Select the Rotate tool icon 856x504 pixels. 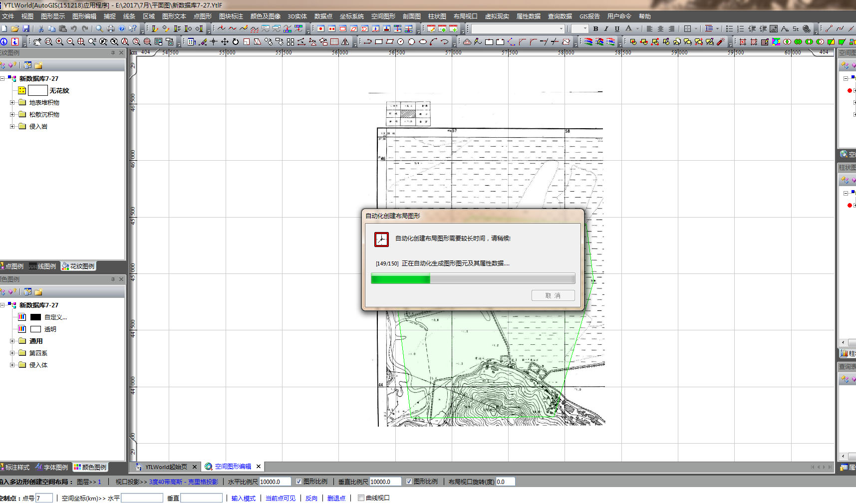(236, 42)
